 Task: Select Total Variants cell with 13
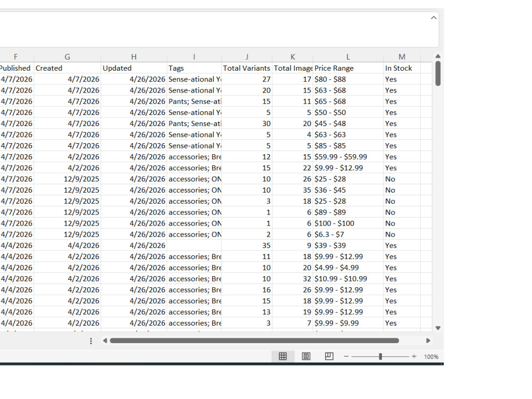tap(247, 312)
